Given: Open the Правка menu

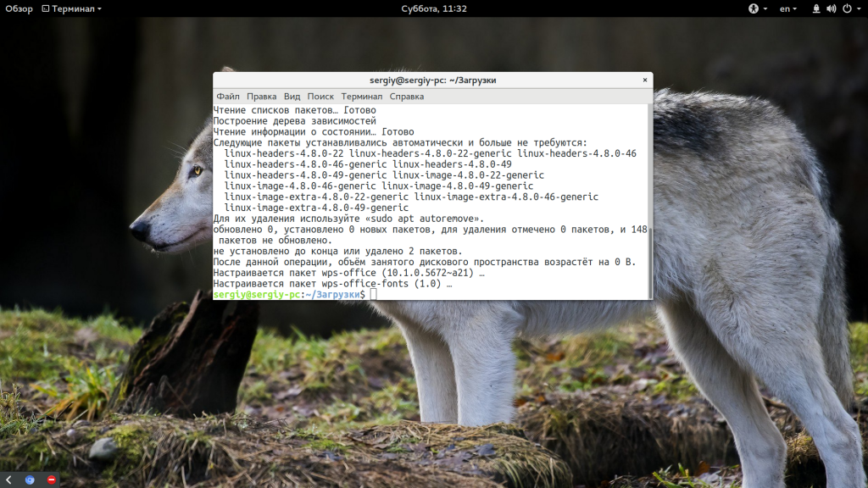Looking at the screenshot, I should (x=261, y=97).
